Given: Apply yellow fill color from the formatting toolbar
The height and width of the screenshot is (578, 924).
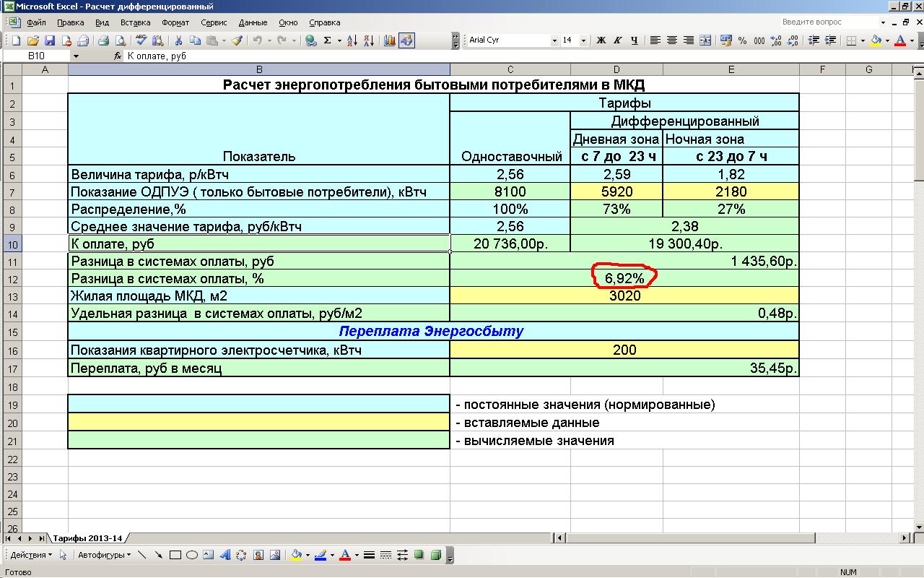Looking at the screenshot, I should click(x=876, y=40).
